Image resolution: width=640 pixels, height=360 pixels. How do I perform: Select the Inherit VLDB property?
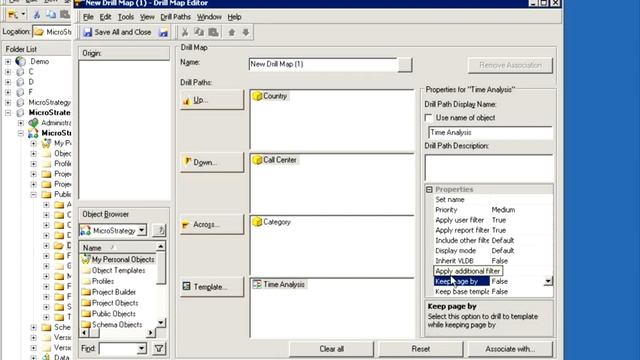tap(493, 261)
